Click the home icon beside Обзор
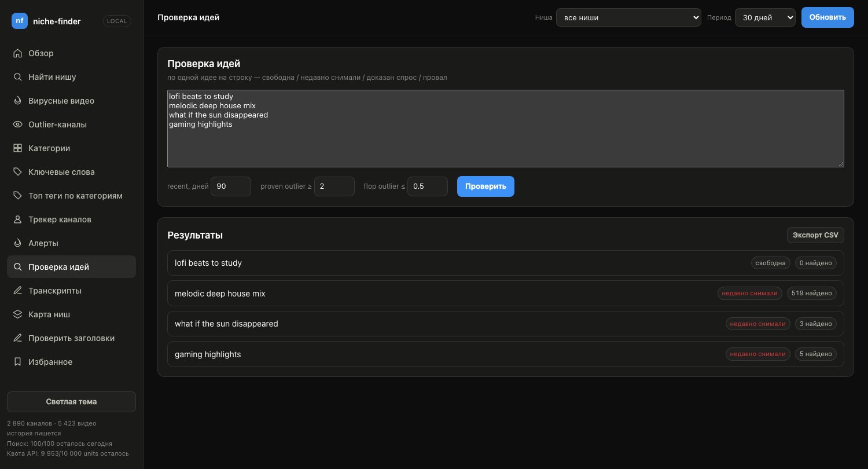The width and height of the screenshot is (868, 469). pos(18,53)
